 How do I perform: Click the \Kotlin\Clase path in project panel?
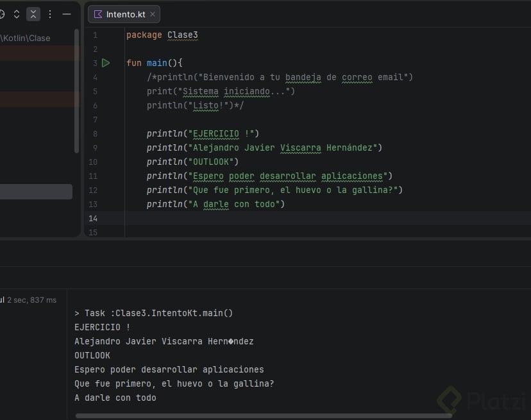(x=27, y=38)
